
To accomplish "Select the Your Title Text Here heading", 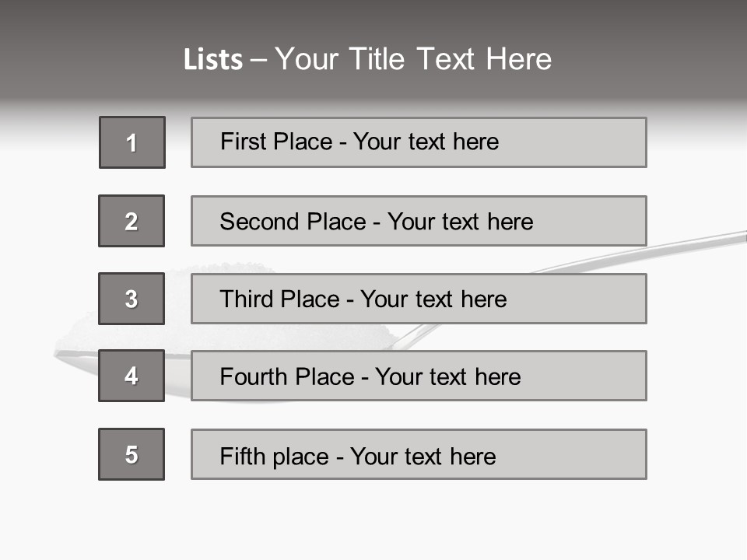I will (413, 59).
